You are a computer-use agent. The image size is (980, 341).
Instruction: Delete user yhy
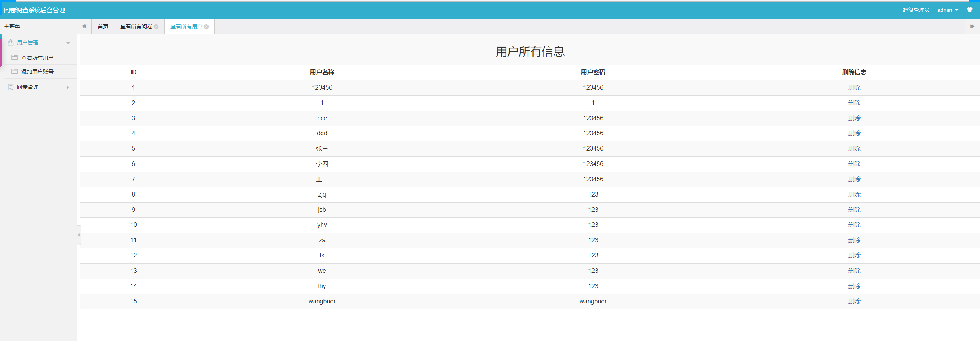tap(854, 225)
